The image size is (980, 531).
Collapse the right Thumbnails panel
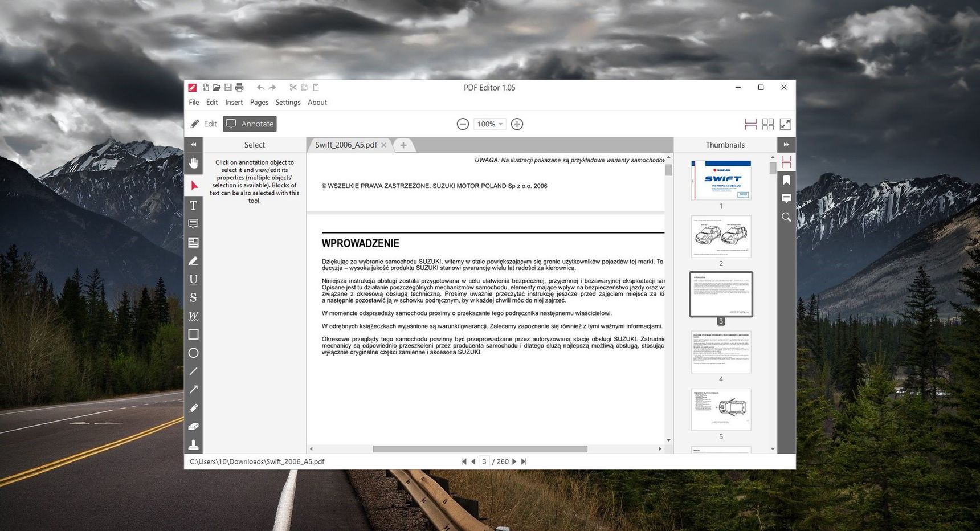coord(786,145)
